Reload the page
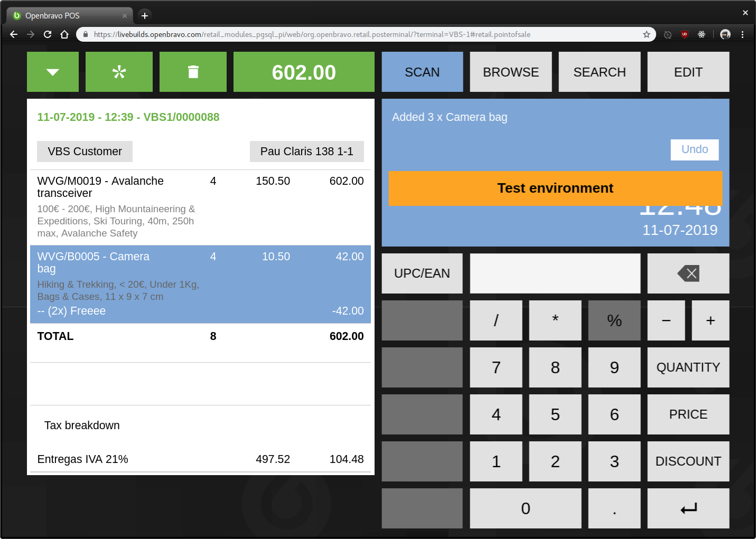756x539 pixels. (48, 34)
